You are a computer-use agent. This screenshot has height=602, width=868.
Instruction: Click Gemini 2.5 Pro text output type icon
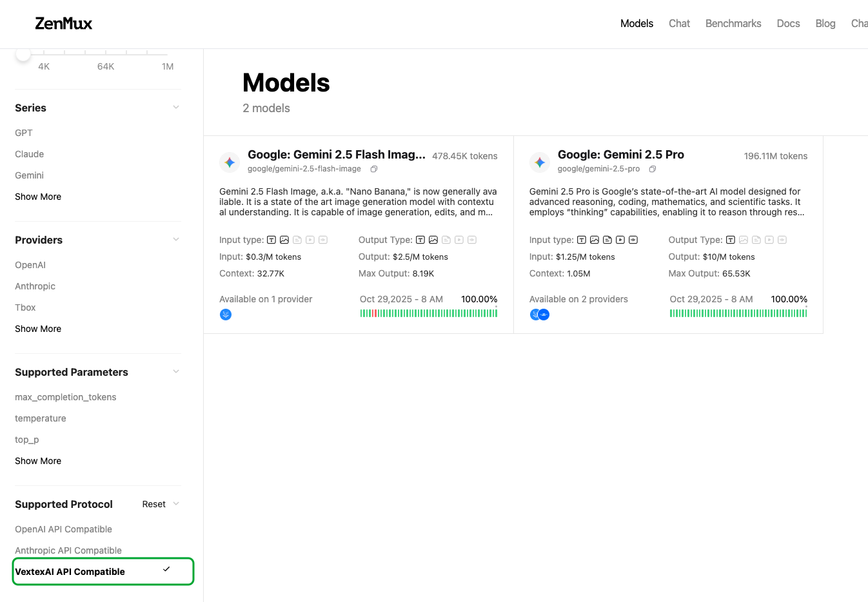pos(730,240)
